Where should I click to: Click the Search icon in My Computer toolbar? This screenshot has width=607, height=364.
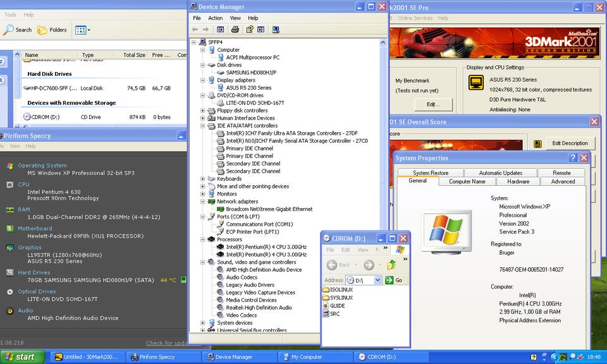point(18,30)
